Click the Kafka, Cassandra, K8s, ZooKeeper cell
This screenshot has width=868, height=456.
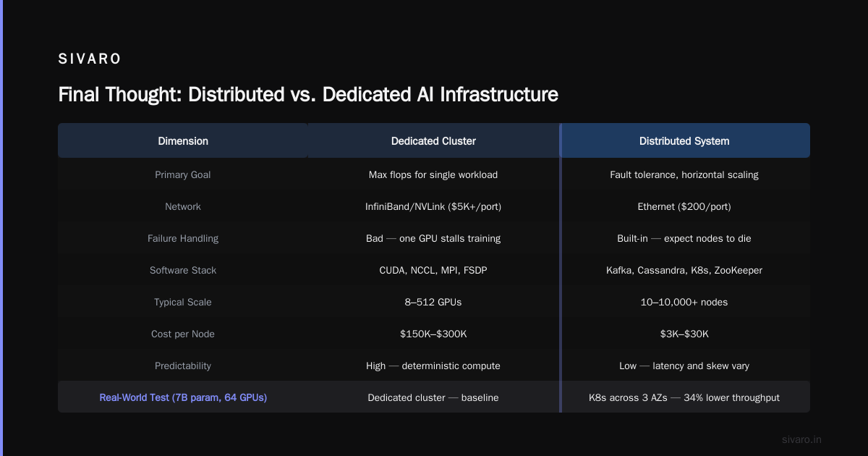(x=684, y=270)
